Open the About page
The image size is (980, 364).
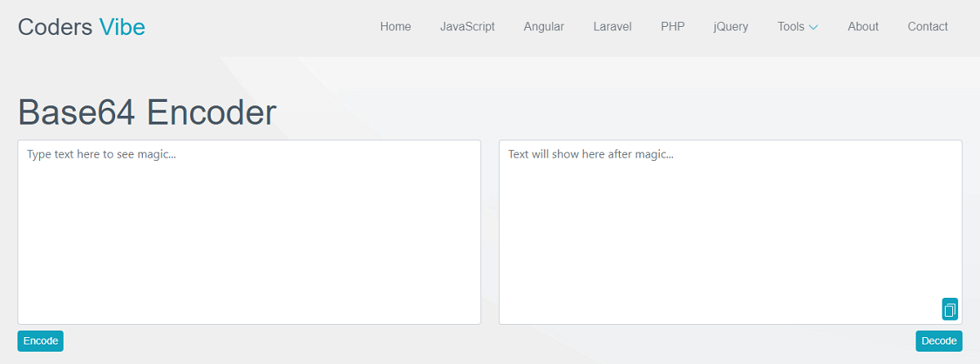click(862, 27)
